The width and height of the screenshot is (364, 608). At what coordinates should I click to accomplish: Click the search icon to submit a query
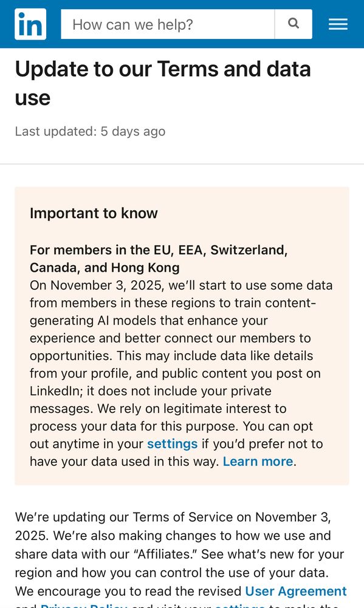tap(294, 24)
